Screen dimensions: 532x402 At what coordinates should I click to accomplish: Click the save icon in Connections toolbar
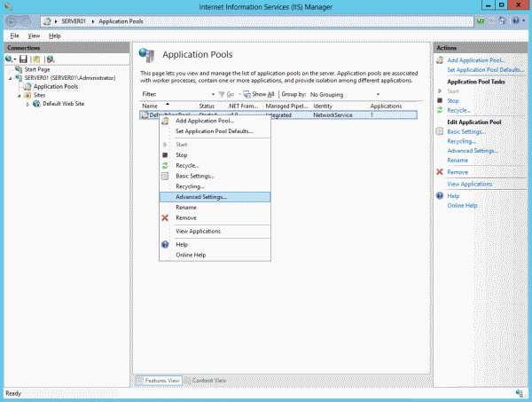[x=23, y=59]
